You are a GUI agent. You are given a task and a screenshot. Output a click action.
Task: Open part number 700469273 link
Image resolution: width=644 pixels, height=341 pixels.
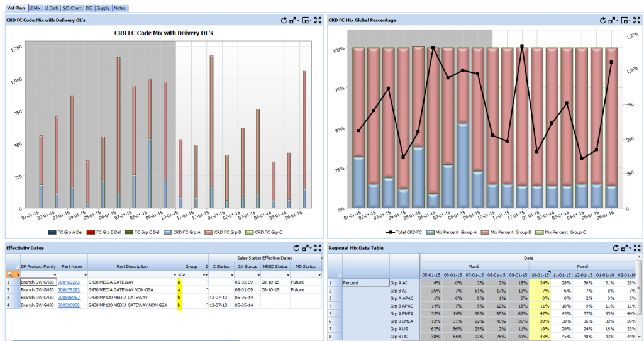[69, 282]
